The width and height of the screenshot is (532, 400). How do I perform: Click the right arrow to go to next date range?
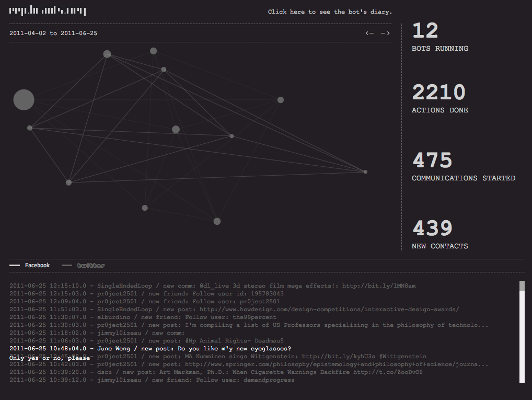pyautogui.click(x=385, y=33)
